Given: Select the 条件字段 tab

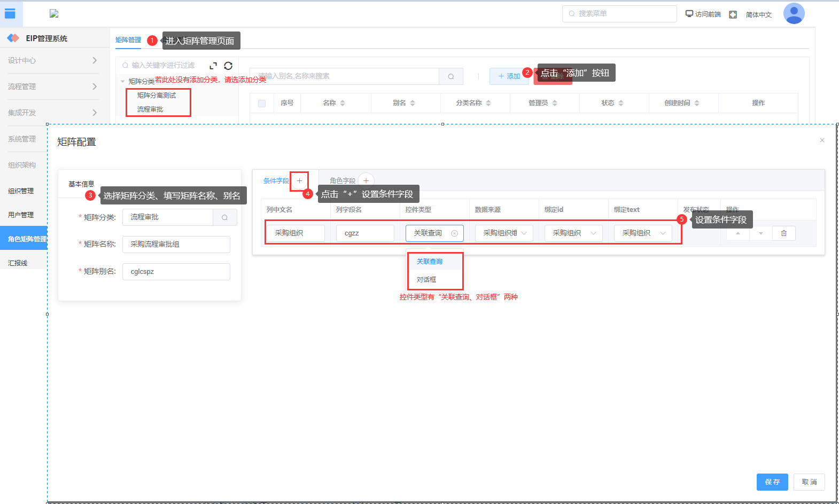Looking at the screenshot, I should (276, 181).
